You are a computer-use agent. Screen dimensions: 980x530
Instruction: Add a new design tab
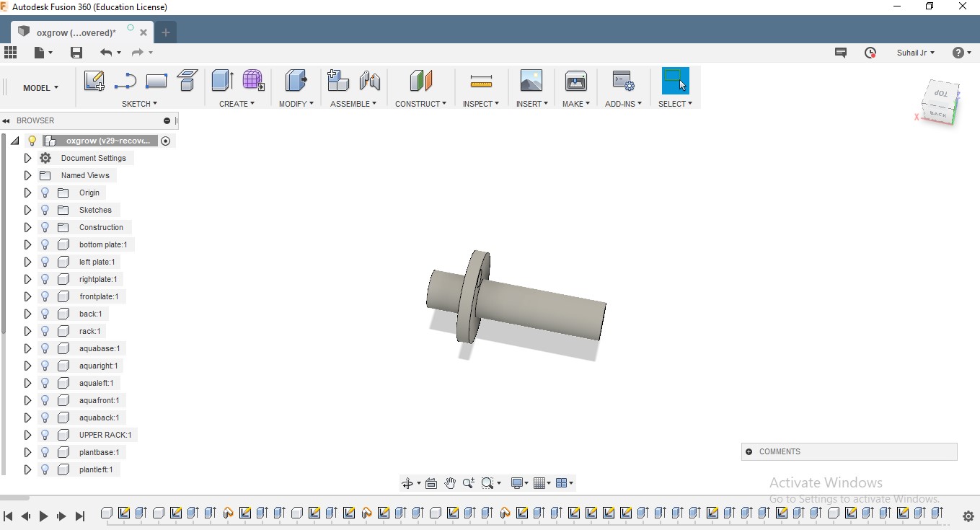(166, 32)
